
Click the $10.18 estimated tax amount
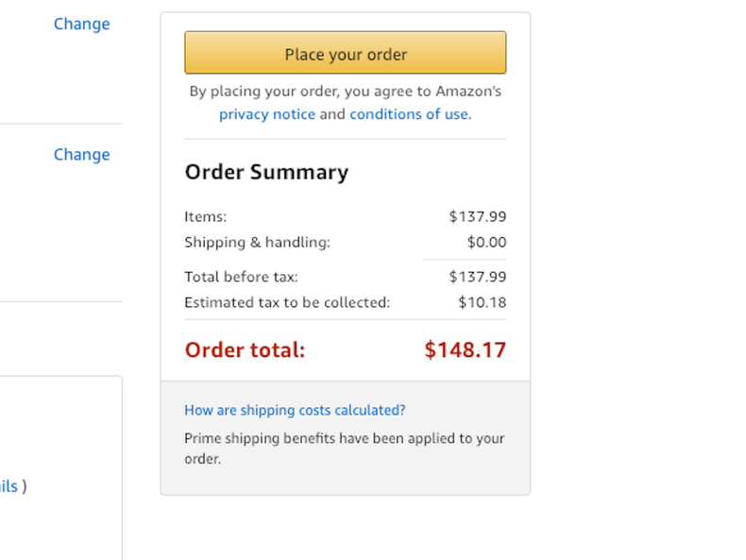click(x=482, y=302)
